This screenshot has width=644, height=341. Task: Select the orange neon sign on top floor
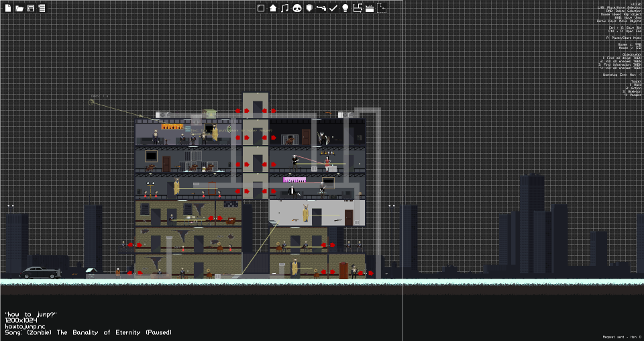[x=172, y=127]
